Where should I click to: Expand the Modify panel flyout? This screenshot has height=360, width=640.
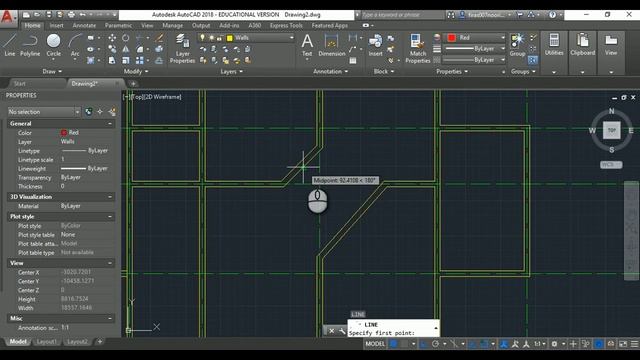[x=136, y=71]
